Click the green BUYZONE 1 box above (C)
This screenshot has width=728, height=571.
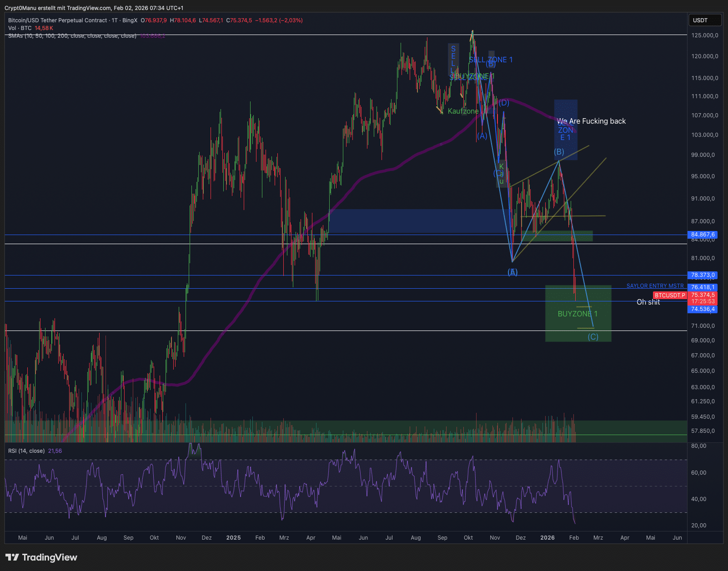577,314
